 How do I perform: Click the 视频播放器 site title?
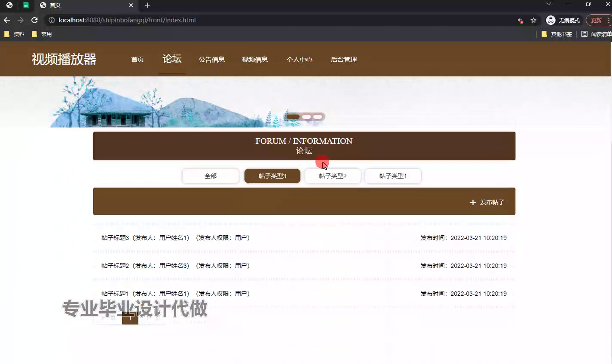pyautogui.click(x=64, y=59)
